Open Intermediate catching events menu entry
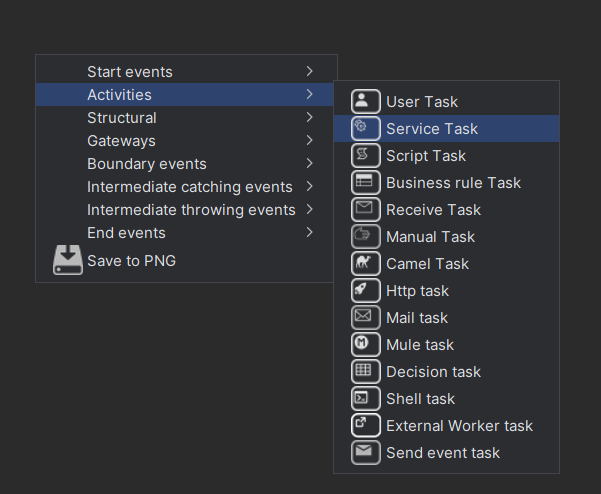 point(189,187)
